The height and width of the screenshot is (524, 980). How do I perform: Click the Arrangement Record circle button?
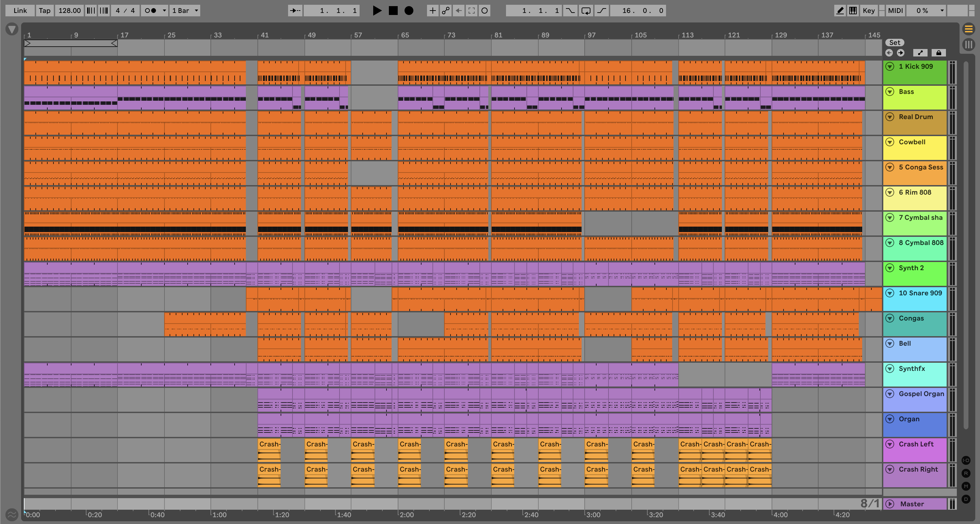(x=409, y=11)
